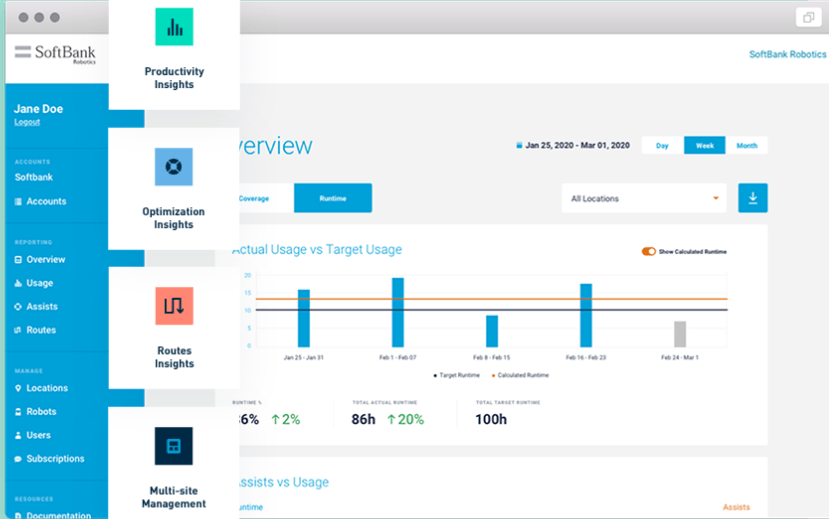Click the Routes Insights orange icon
Screen dimensions: 829x519
pos(174,306)
